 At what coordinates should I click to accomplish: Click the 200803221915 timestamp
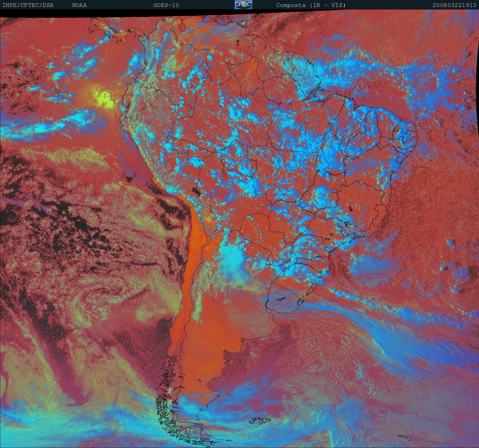tap(454, 5)
